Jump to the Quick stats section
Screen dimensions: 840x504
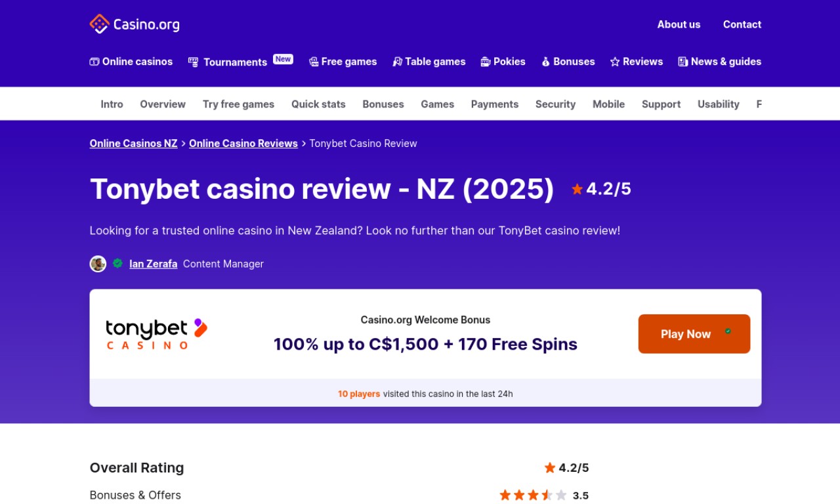(318, 104)
